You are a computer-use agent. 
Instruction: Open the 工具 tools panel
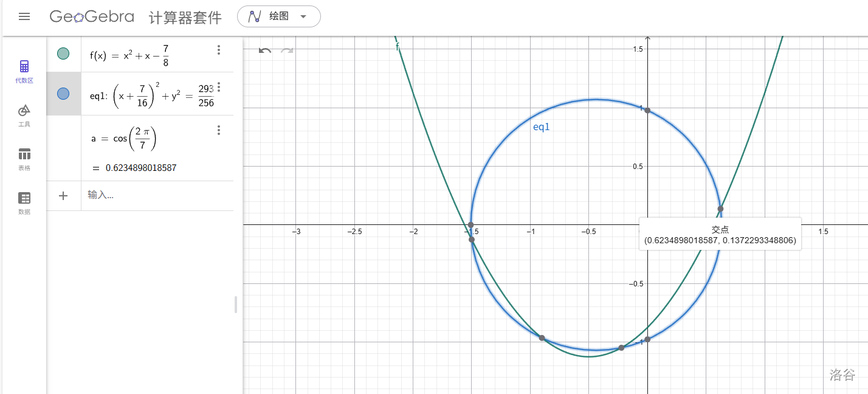click(24, 115)
